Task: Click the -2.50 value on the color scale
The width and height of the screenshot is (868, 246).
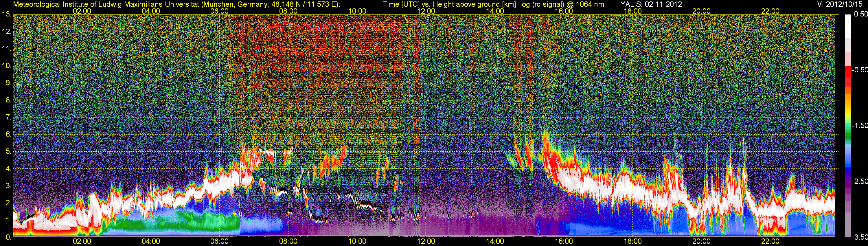Action: 860,181
